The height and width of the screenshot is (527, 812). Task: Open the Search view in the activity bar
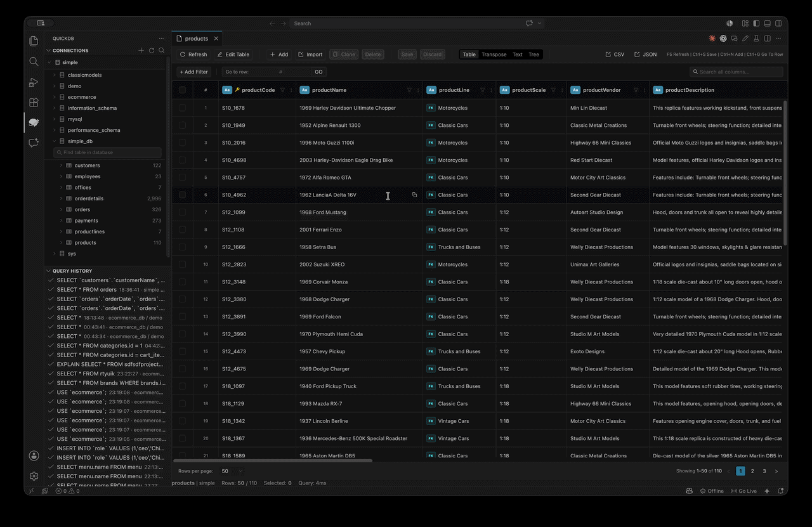[34, 62]
